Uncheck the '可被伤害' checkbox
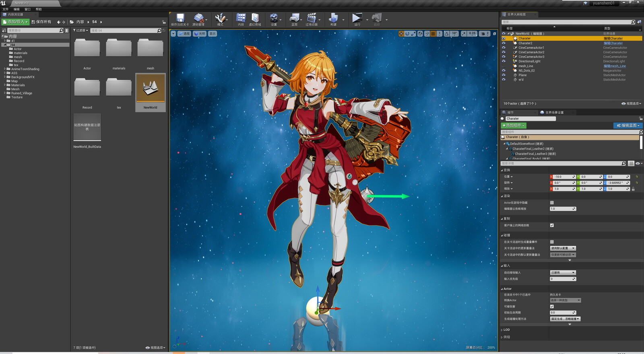644x354 pixels. (552, 307)
